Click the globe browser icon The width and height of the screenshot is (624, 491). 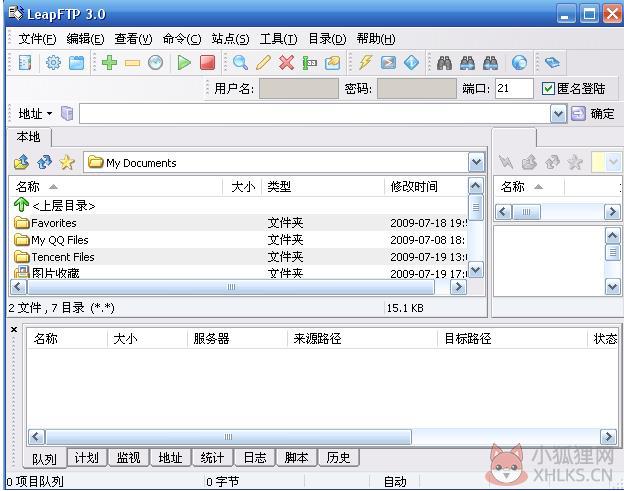tap(519, 63)
